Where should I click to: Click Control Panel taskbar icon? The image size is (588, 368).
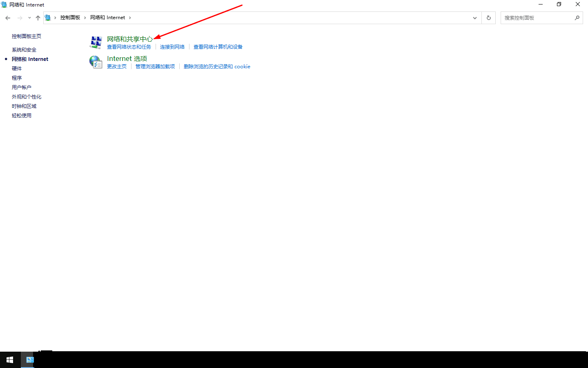30,360
